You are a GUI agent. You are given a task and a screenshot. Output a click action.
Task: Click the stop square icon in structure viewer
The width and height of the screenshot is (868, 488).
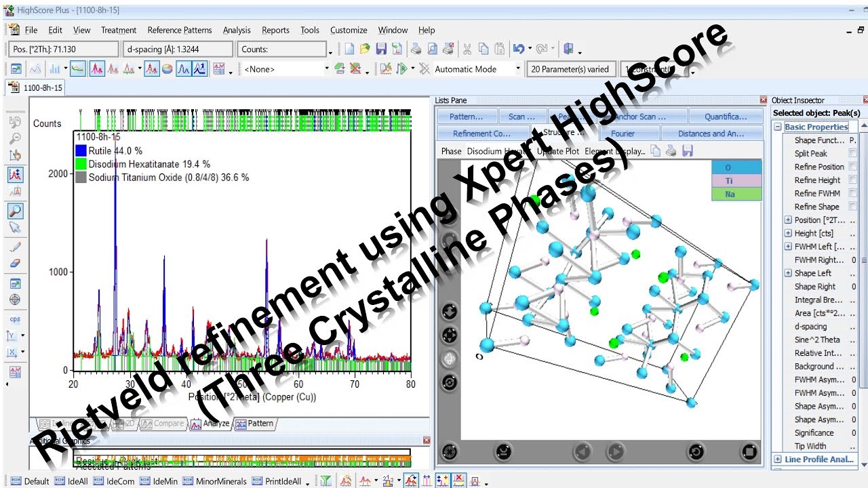click(749, 451)
